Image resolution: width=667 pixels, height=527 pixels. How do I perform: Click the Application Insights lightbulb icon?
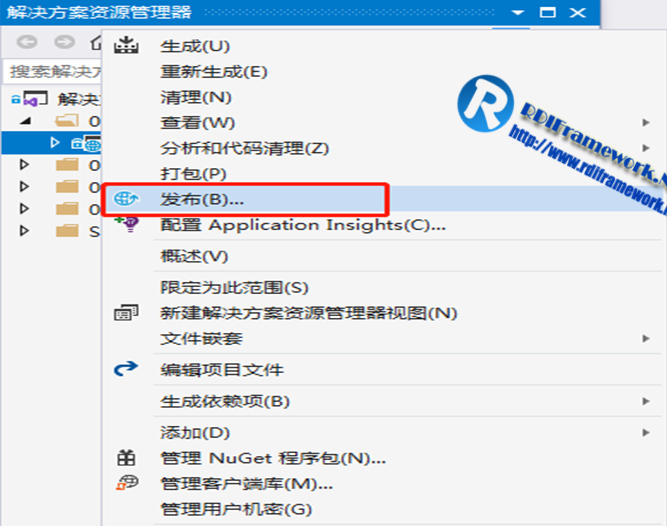pos(128,224)
